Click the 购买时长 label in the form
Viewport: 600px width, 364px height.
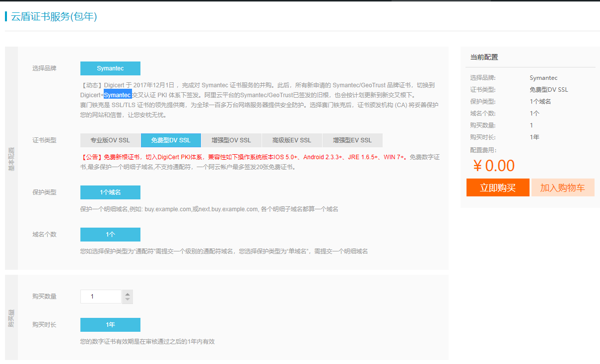pos(44,325)
